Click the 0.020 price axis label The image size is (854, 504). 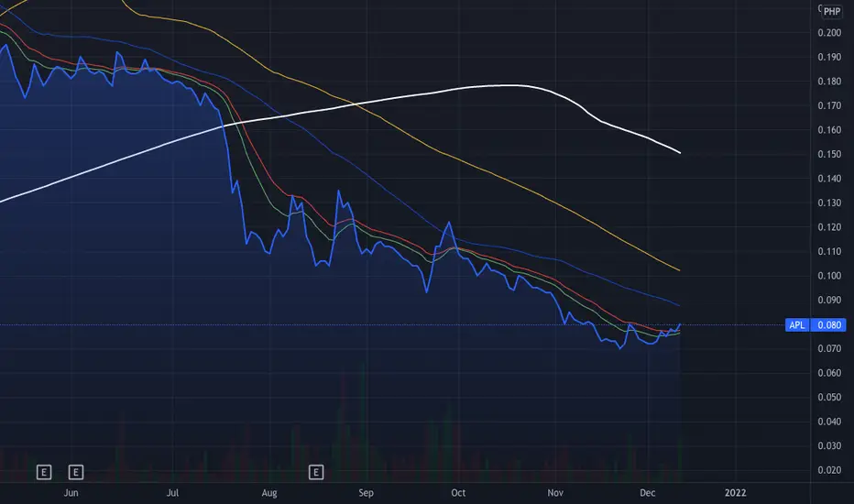click(829, 470)
